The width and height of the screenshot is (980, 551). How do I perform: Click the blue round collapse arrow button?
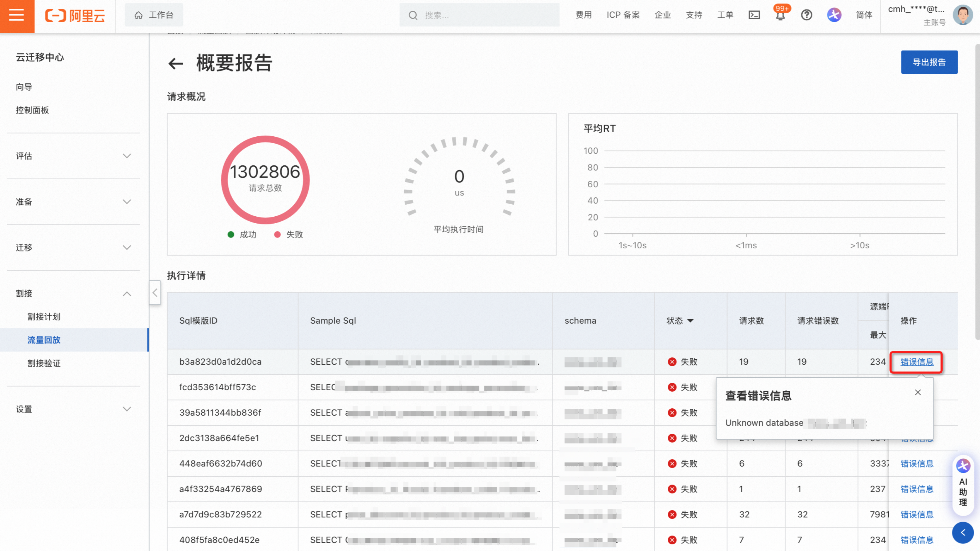pos(963,532)
